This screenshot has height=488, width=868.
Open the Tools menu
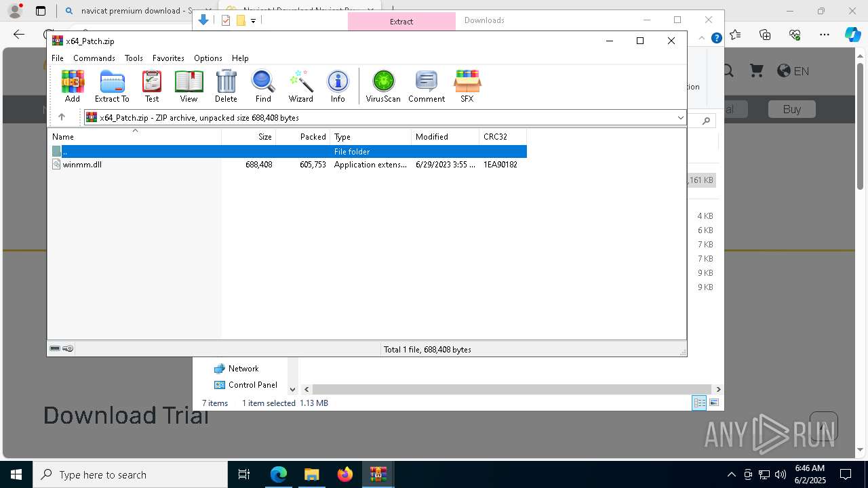tap(134, 58)
